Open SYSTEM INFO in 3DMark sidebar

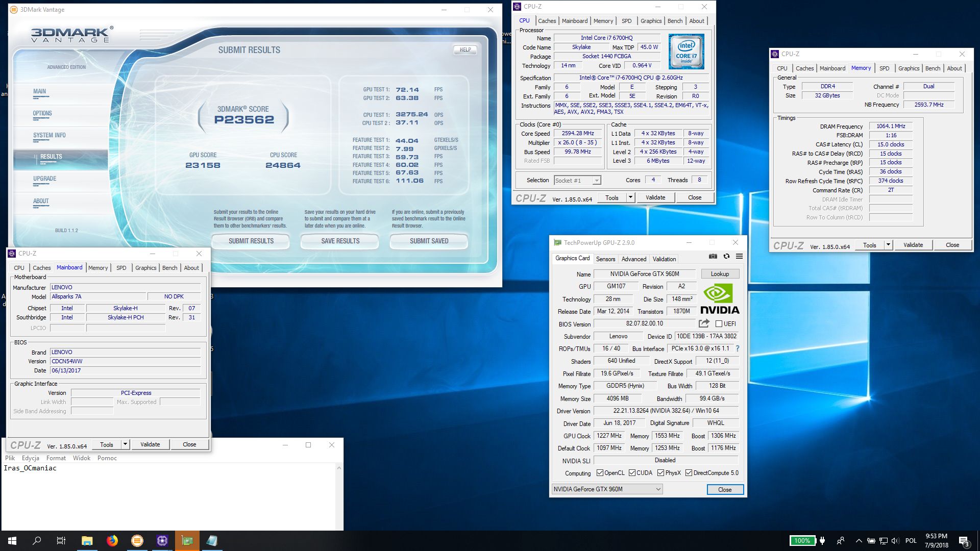pos(50,135)
